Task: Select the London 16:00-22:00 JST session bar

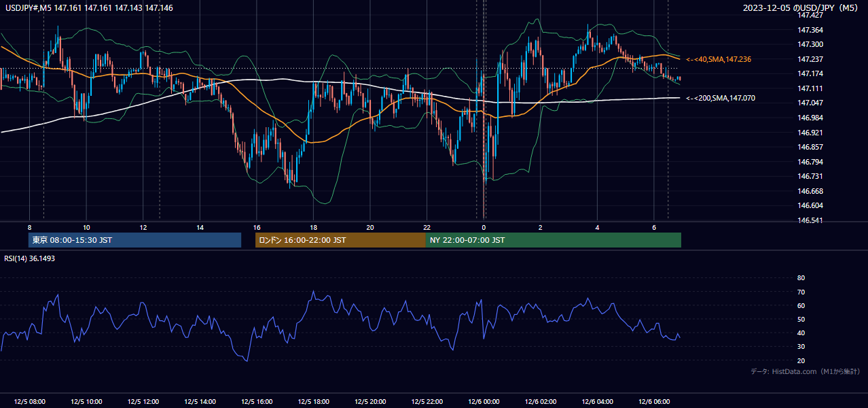Action: click(340, 240)
